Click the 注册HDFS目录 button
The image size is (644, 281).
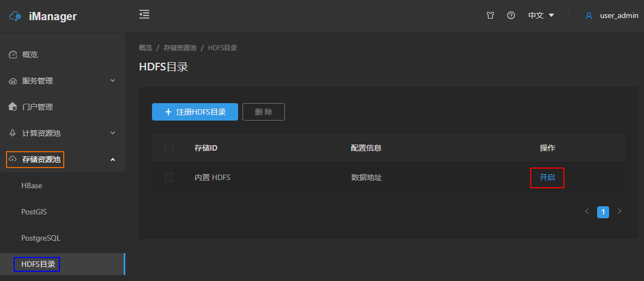[195, 112]
